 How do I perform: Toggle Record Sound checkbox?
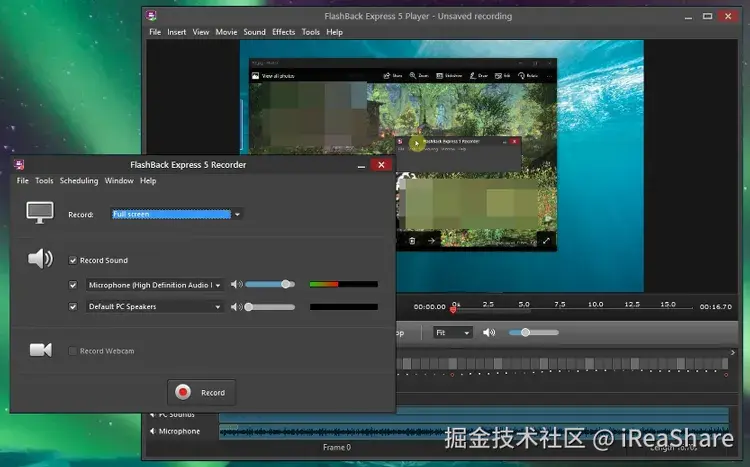click(73, 260)
